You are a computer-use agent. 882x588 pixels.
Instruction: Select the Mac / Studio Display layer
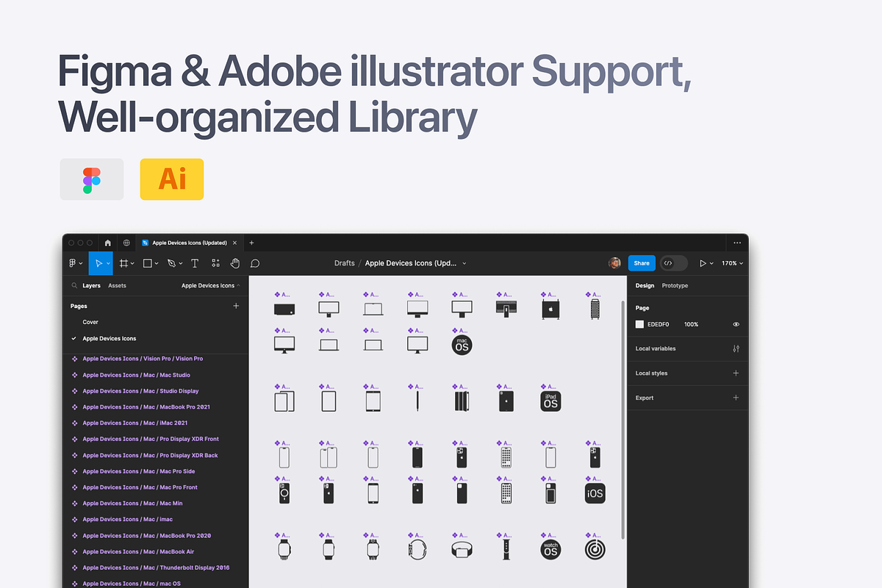coord(140,391)
